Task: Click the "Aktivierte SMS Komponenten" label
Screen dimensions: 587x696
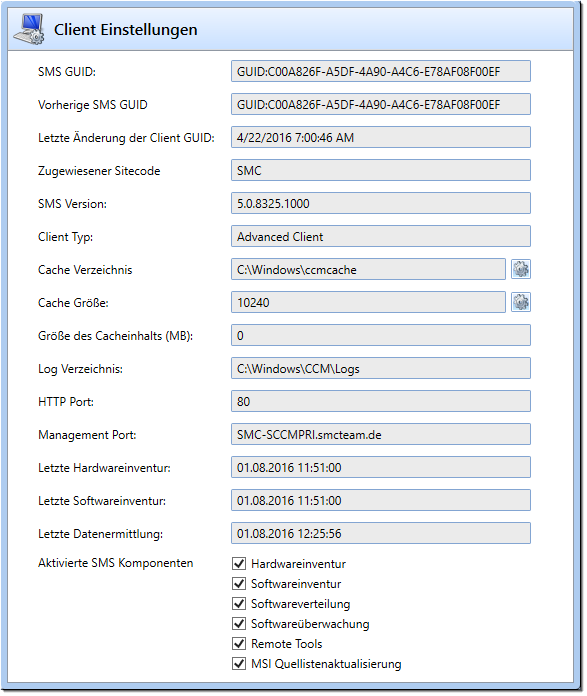Action: pyautogui.click(x=115, y=563)
